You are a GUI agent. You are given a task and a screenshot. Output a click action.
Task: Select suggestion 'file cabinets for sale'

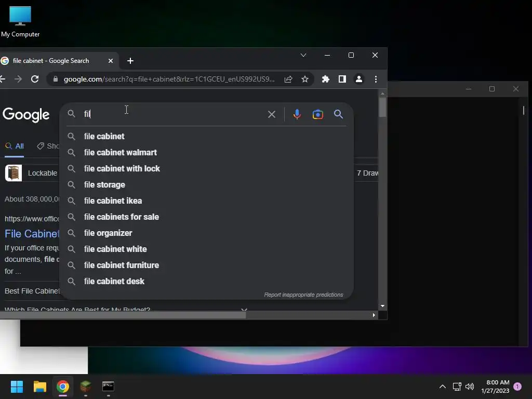coord(207,217)
